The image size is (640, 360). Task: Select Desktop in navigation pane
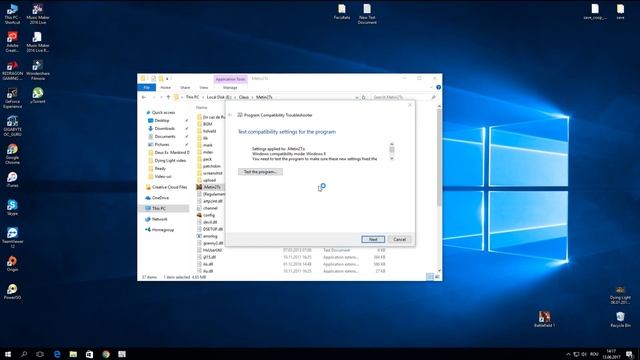[x=162, y=120]
